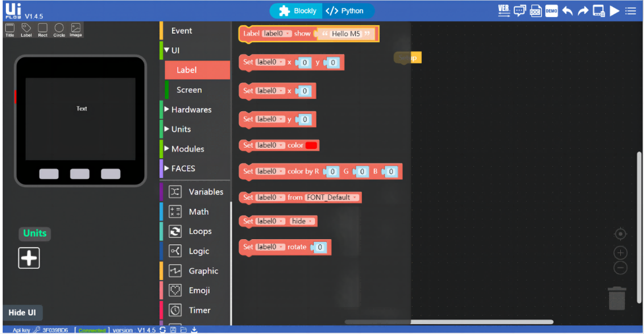Open the forum chat bubbles icon
The height and width of the screenshot is (334, 644).
[x=519, y=11]
